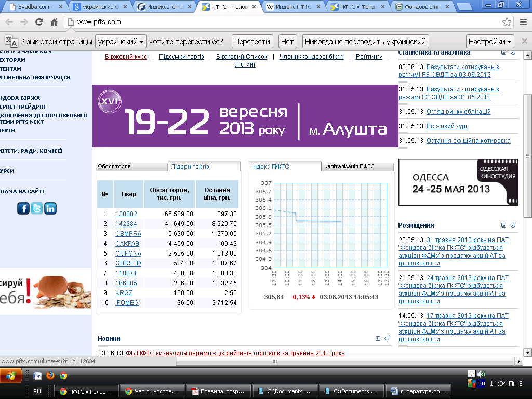Image resolution: width=532 pixels, height=399 pixels.
Task: Select Капіталізація ПФТС tab
Action: pos(357,166)
